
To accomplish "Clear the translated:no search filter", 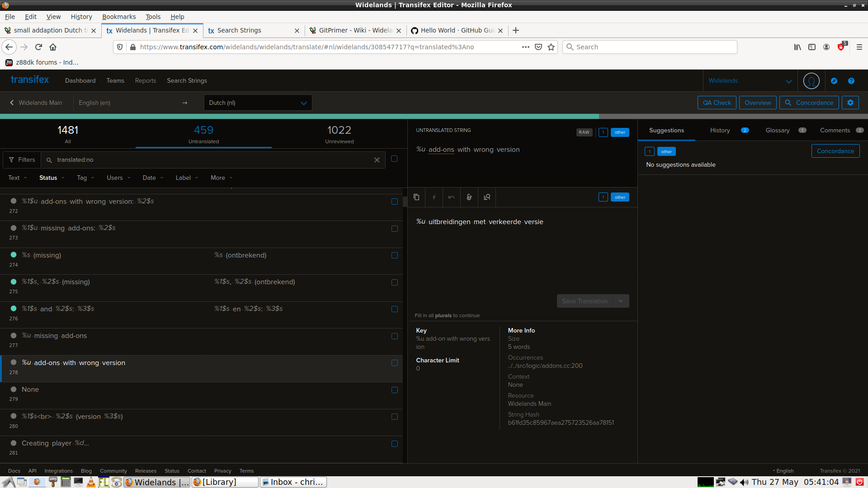I will pyautogui.click(x=377, y=160).
